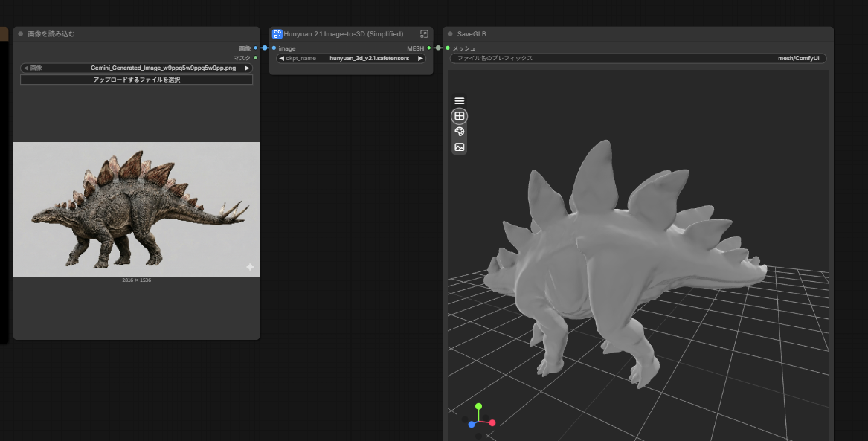This screenshot has height=441, width=868.
Task: Switch to next ckpt_name checkpoint with right arrow
Action: [x=420, y=58]
